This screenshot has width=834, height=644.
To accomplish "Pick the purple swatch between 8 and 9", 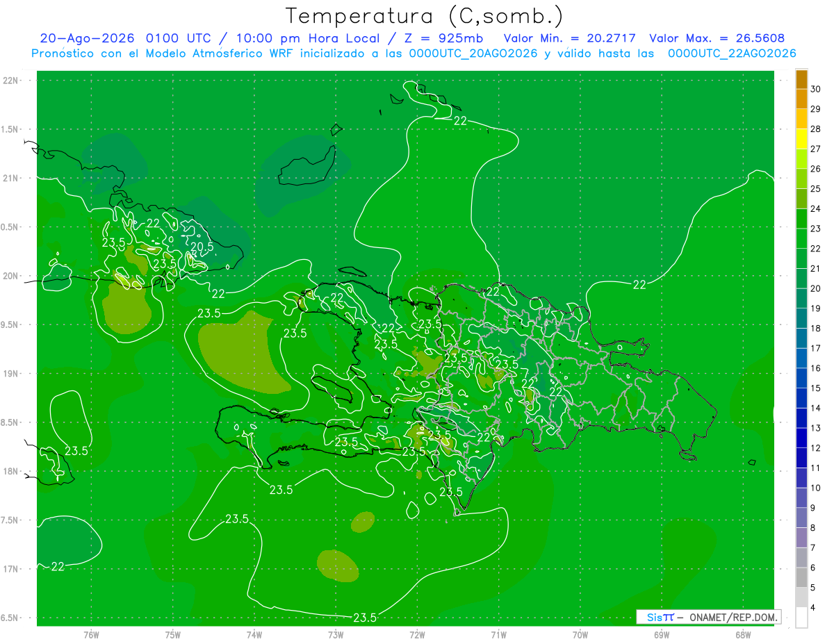I will click(801, 518).
